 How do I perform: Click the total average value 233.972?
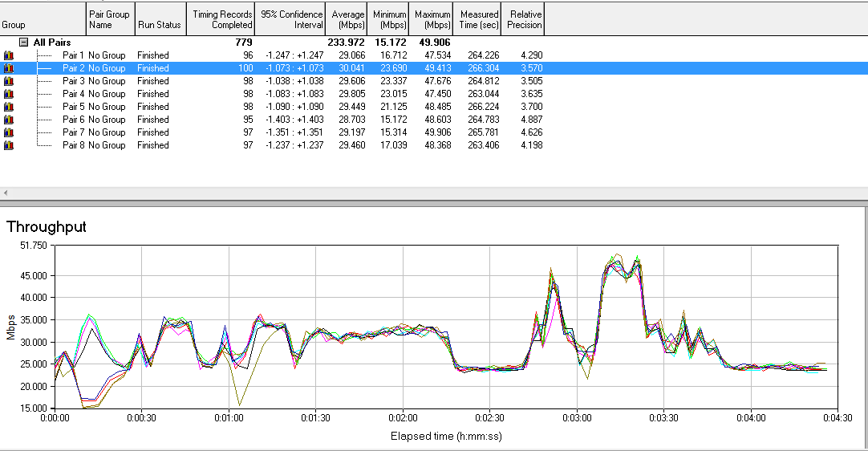pyautogui.click(x=346, y=43)
